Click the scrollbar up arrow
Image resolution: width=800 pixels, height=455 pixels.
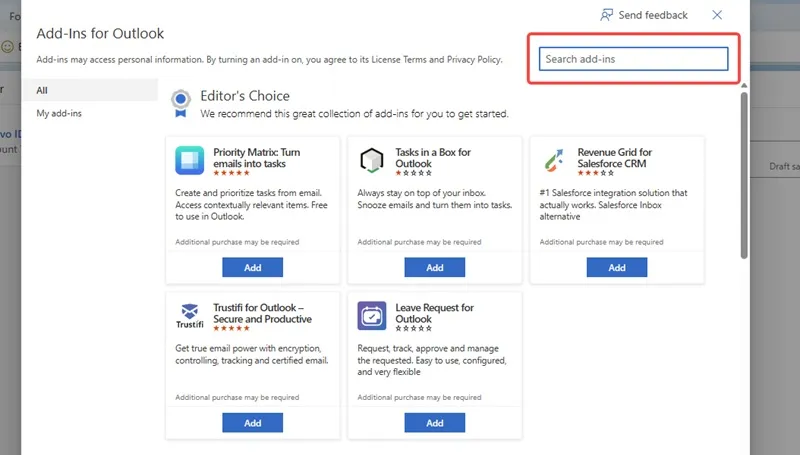tap(744, 85)
